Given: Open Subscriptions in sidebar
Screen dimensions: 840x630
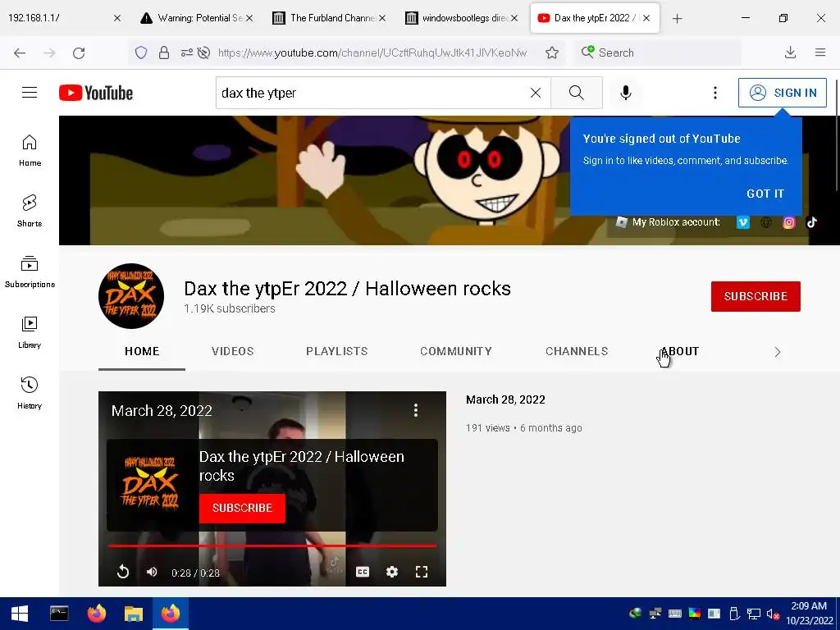Looking at the screenshot, I should coord(30,272).
